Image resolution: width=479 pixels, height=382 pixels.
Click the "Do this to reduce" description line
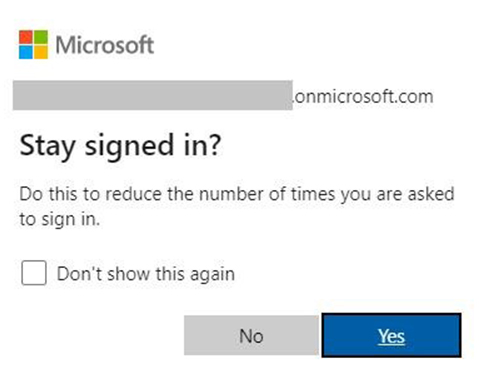click(x=237, y=194)
